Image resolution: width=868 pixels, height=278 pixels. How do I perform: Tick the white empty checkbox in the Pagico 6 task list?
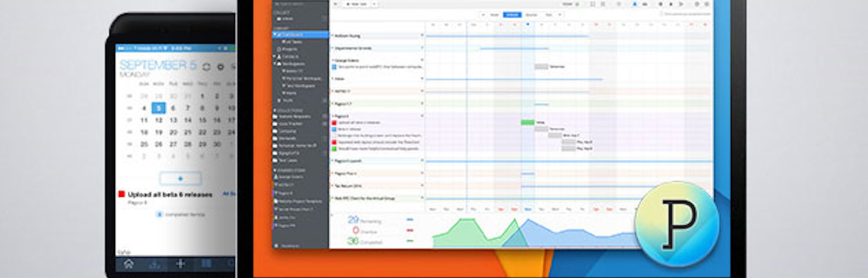point(334,136)
